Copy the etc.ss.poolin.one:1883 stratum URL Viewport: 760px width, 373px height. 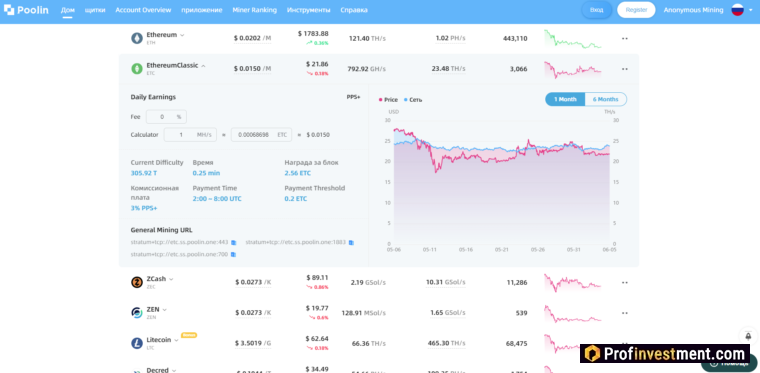tap(351, 242)
